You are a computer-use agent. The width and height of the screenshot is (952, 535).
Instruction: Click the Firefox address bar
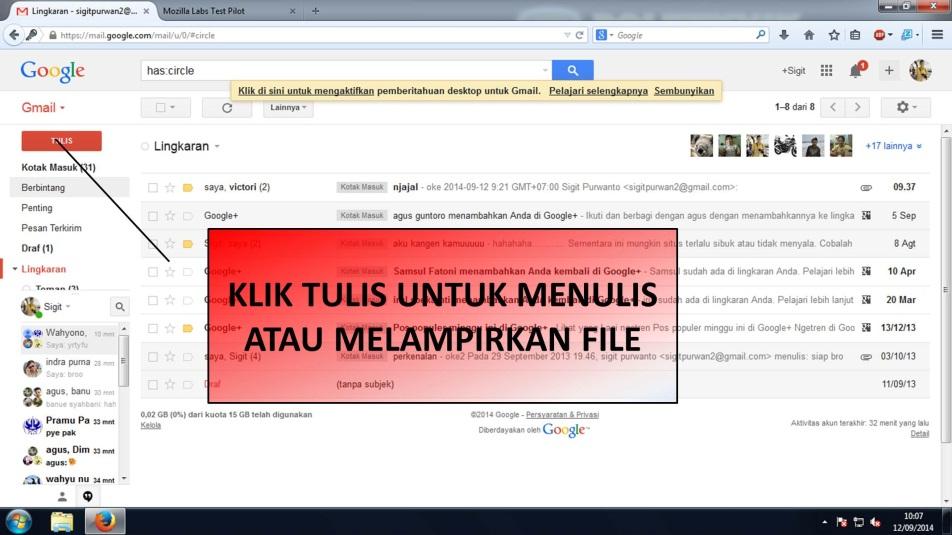(310, 35)
